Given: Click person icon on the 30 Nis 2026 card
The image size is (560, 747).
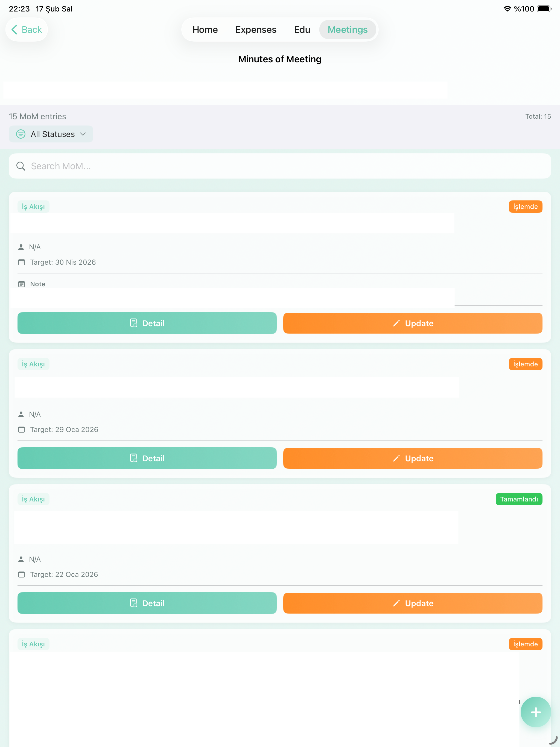Looking at the screenshot, I should tap(21, 247).
